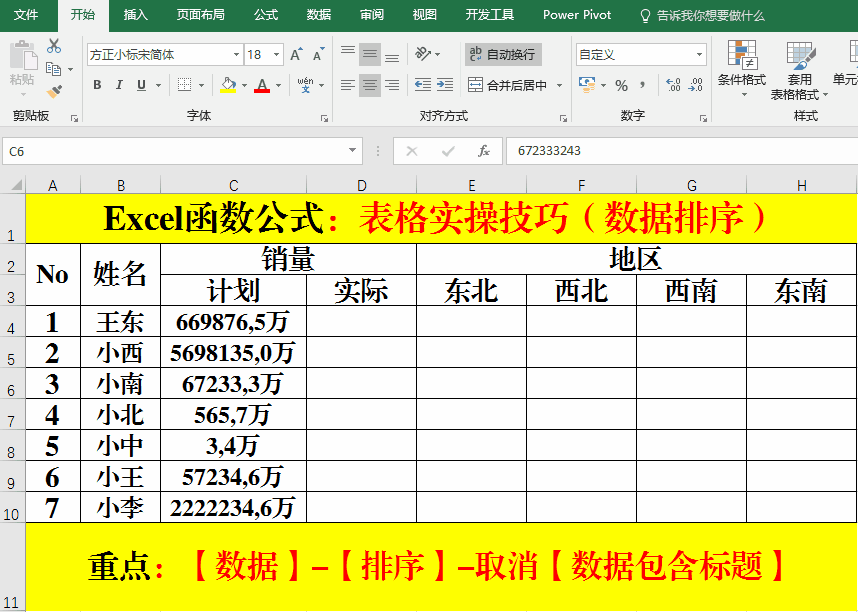Toggle center alignment in 对齐方式 group
This screenshot has height=612, width=858.
[369, 85]
